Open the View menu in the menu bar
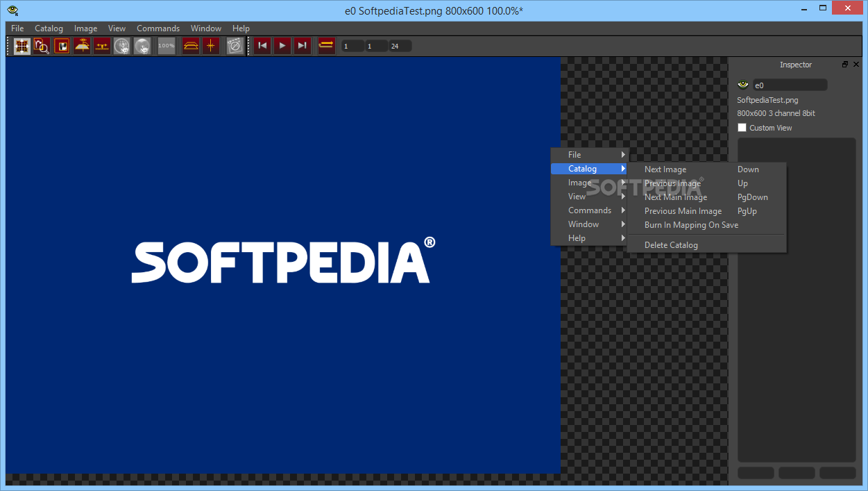Screen dimensions: 868x491 point(117,28)
